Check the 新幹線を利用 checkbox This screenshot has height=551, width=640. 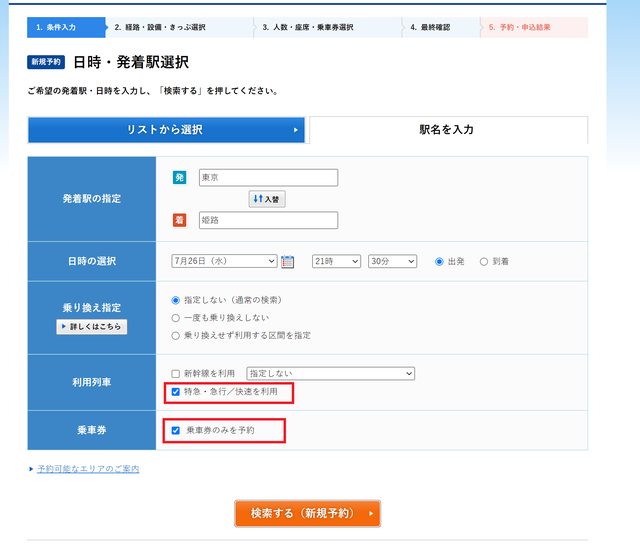177,374
